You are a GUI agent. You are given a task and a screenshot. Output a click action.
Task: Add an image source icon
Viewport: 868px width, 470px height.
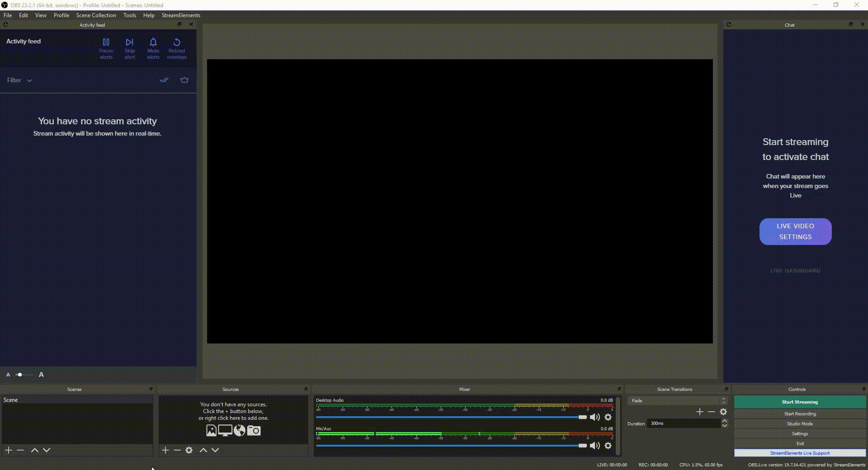tap(211, 431)
